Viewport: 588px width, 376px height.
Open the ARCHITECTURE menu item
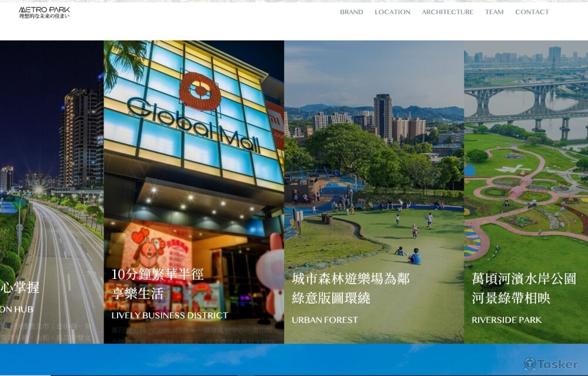coord(447,12)
